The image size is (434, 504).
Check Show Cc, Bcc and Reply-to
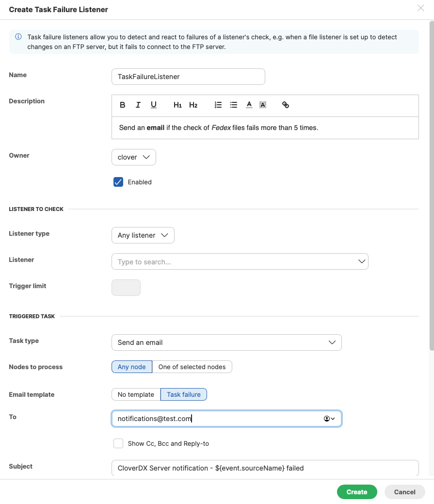point(118,443)
